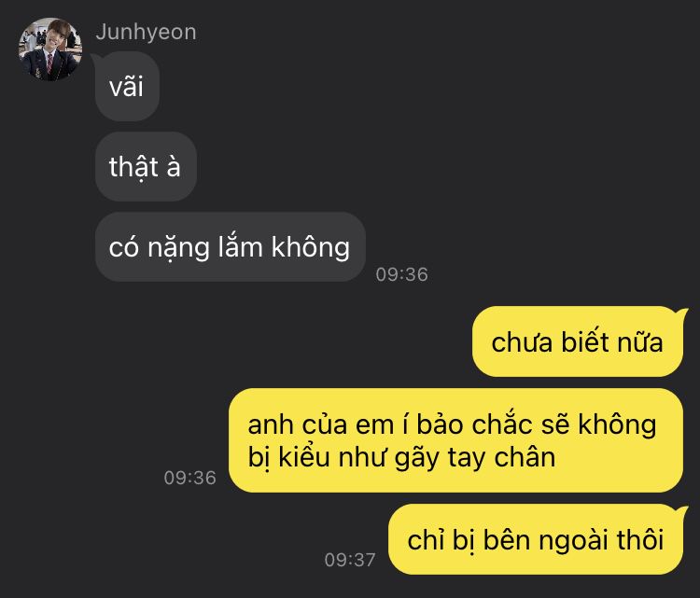This screenshot has height=598, width=700.
Task: Tap the 09:37 timestamp
Action: (x=350, y=560)
